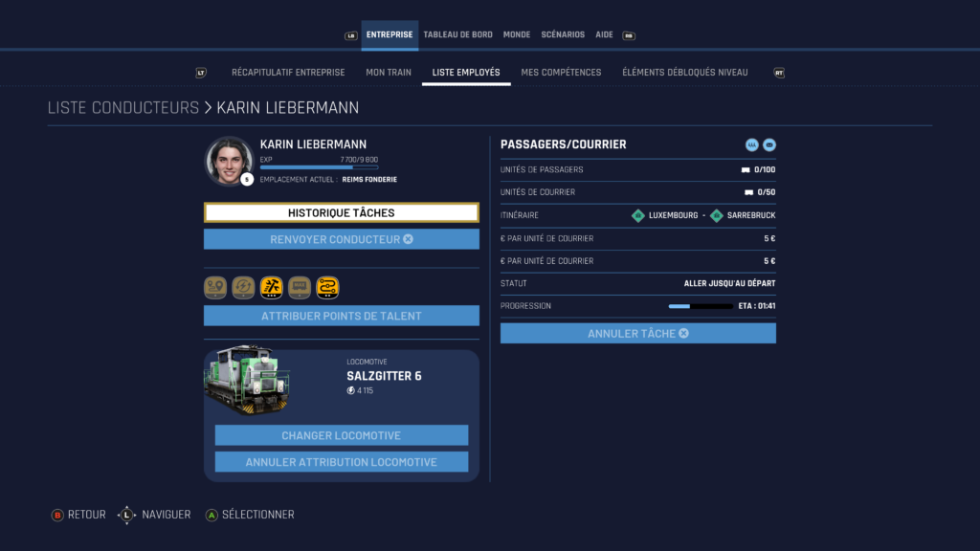Image resolution: width=980 pixels, height=551 pixels.
Task: Click the Luxembourg station icon
Action: [x=637, y=215]
